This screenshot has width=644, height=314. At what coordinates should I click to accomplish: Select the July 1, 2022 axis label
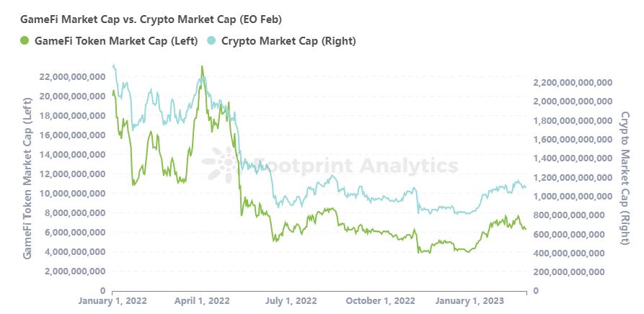click(x=291, y=301)
